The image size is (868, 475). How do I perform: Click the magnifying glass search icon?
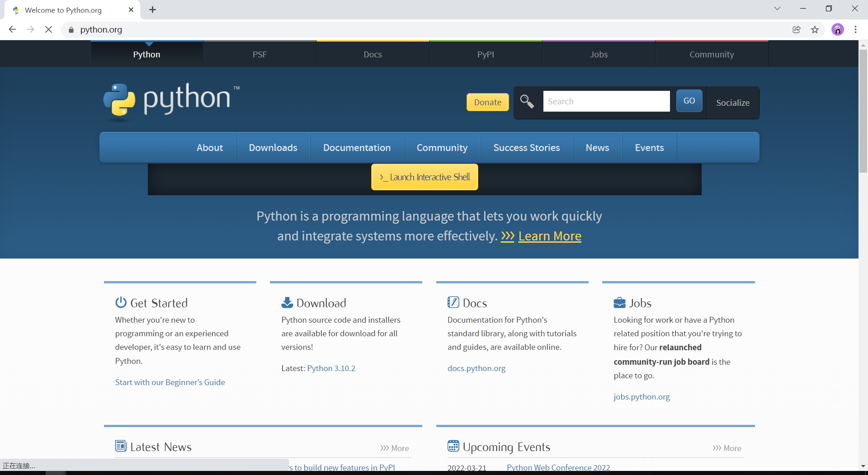527,101
